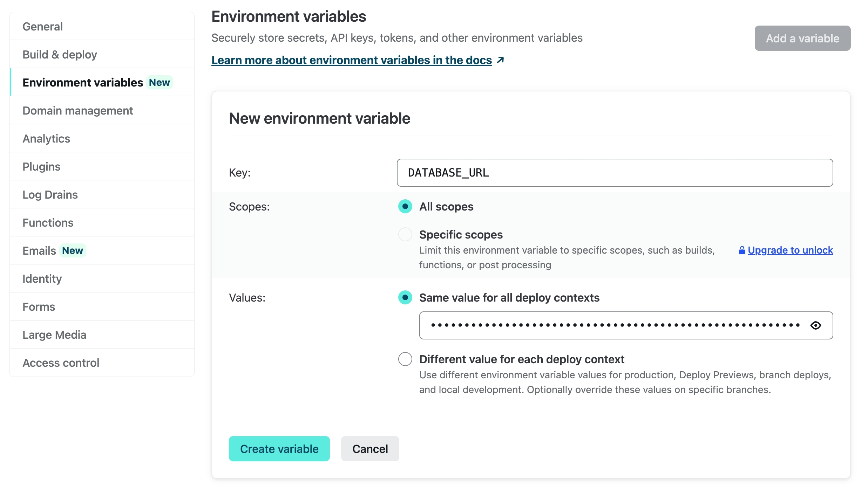Open Domain management settings

102,111
